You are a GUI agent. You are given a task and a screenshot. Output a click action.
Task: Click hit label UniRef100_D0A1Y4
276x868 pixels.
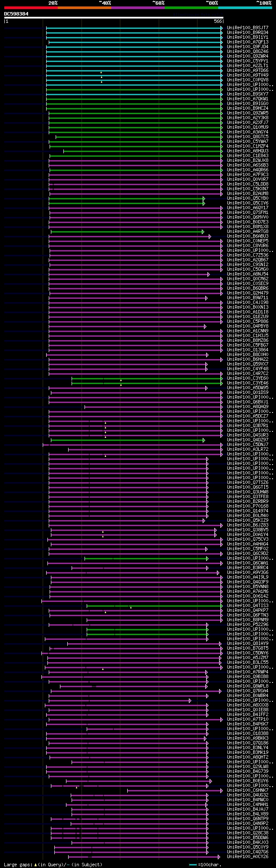point(248,535)
